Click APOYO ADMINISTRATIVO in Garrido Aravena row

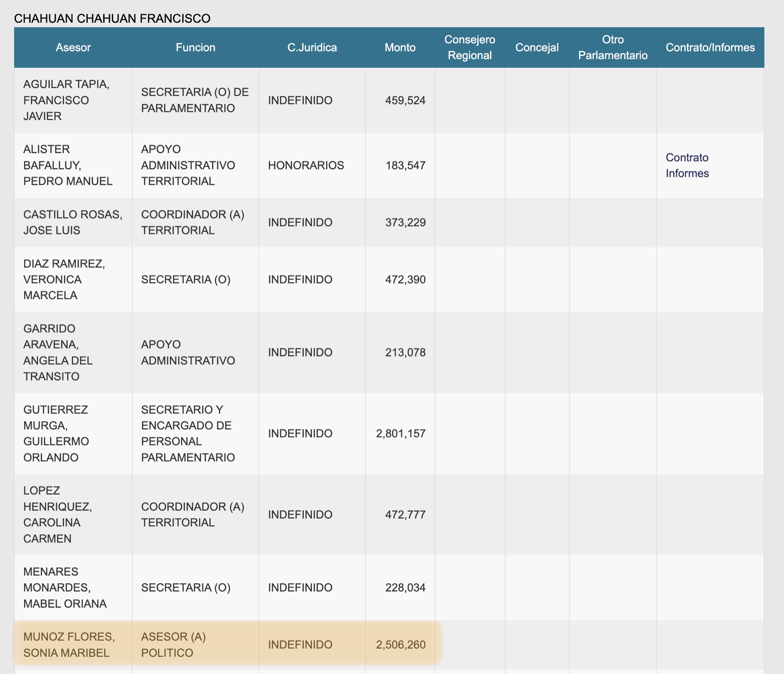coord(188,352)
